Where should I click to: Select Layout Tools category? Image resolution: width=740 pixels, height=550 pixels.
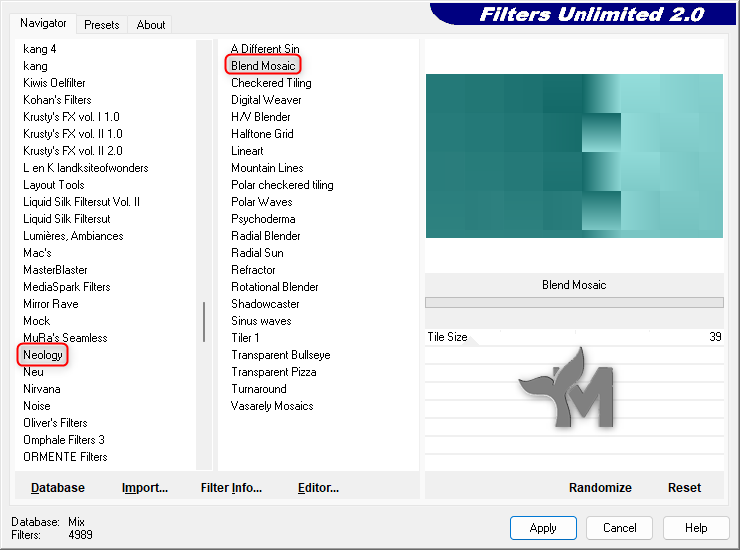[x=54, y=185]
